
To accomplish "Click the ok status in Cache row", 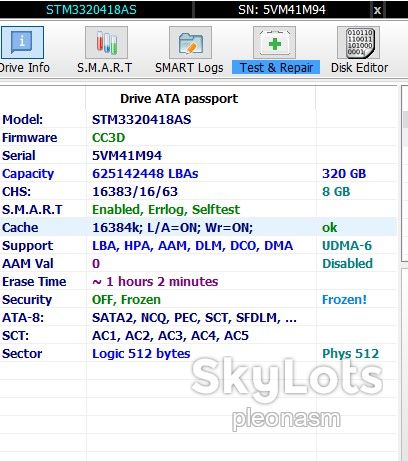I will click(x=329, y=228).
